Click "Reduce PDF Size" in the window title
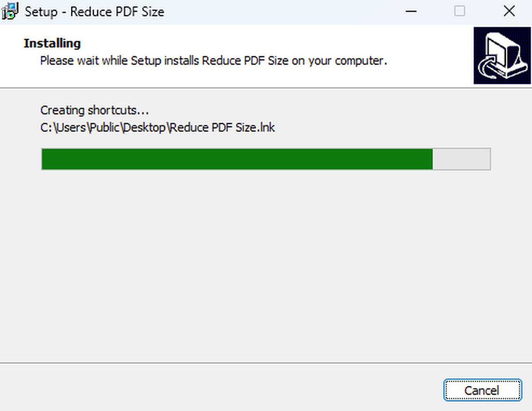Viewport: 532px width, 411px height. pyautogui.click(x=117, y=12)
